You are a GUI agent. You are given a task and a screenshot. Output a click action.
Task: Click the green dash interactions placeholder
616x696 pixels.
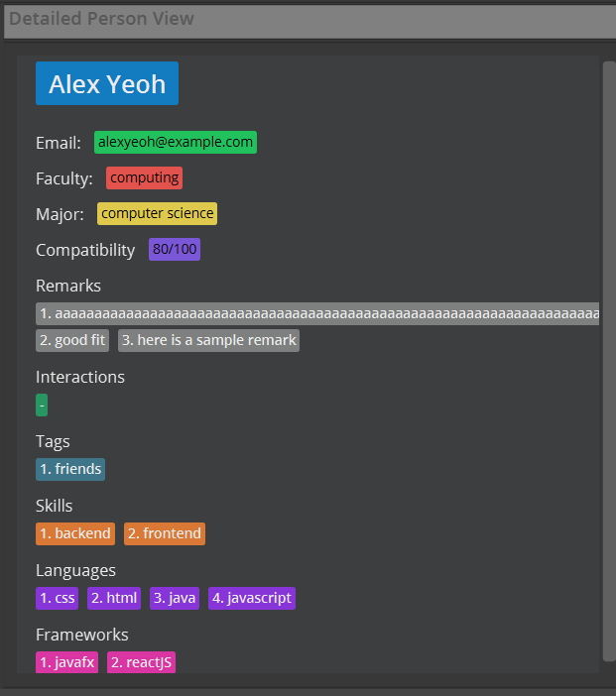(42, 405)
